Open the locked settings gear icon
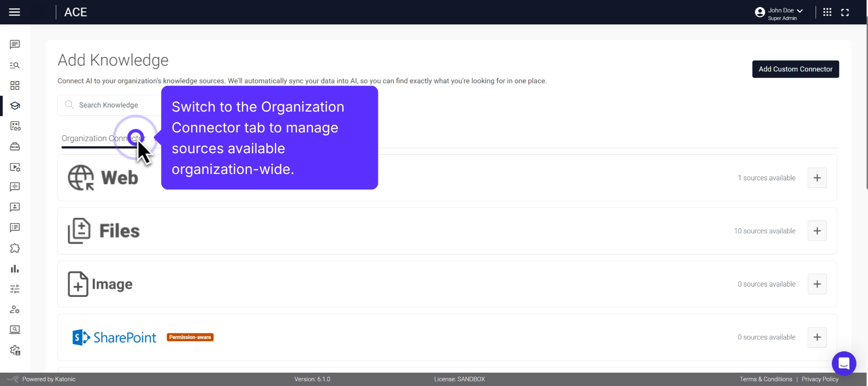 tap(15, 350)
